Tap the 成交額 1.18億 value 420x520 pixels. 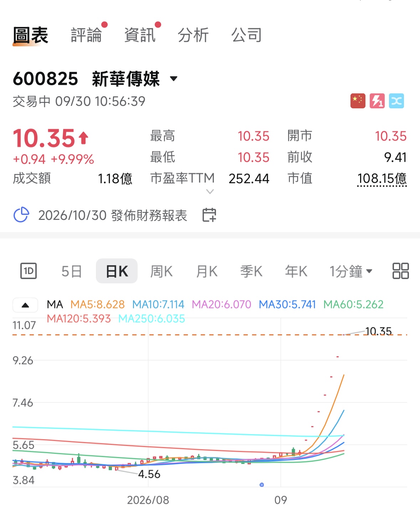[115, 179]
